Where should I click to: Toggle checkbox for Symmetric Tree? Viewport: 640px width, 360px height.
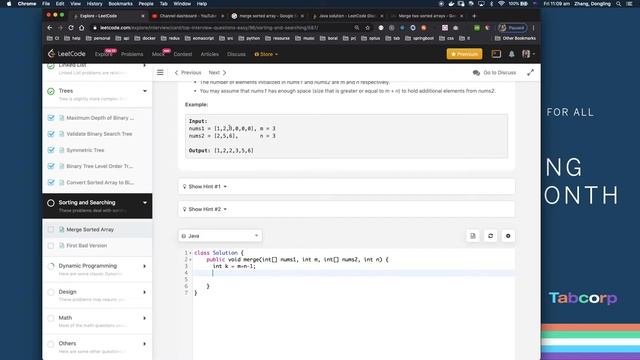pos(51,150)
